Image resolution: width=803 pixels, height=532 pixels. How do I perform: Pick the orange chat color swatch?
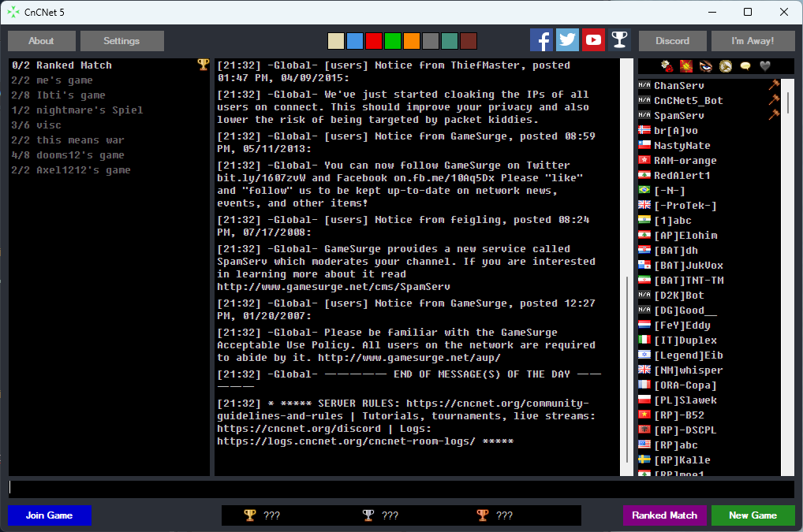(x=412, y=41)
